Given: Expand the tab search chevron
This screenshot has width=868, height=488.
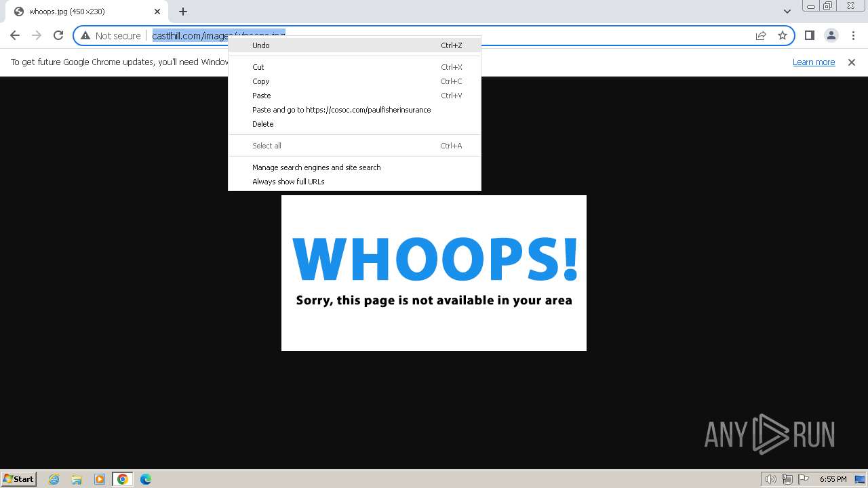Looking at the screenshot, I should [x=787, y=12].
